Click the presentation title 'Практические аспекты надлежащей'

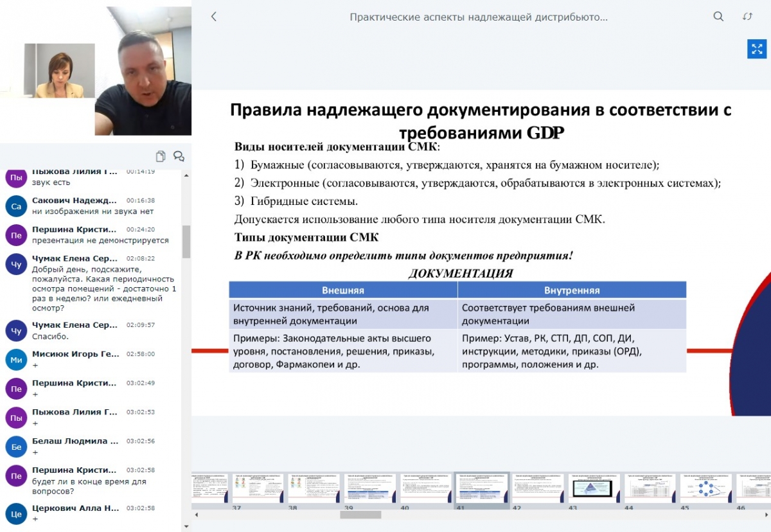[479, 17]
